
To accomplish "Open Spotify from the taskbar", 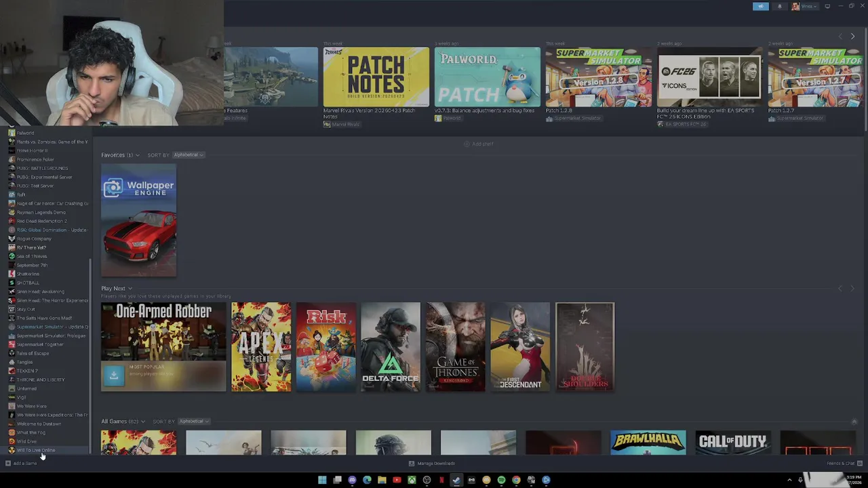I will [x=501, y=480].
